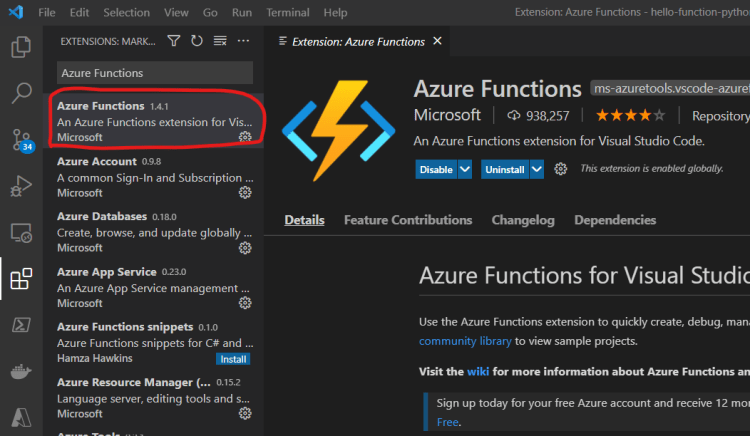Open extensions panel more actions menu
This screenshot has width=750, height=436.
point(243,41)
